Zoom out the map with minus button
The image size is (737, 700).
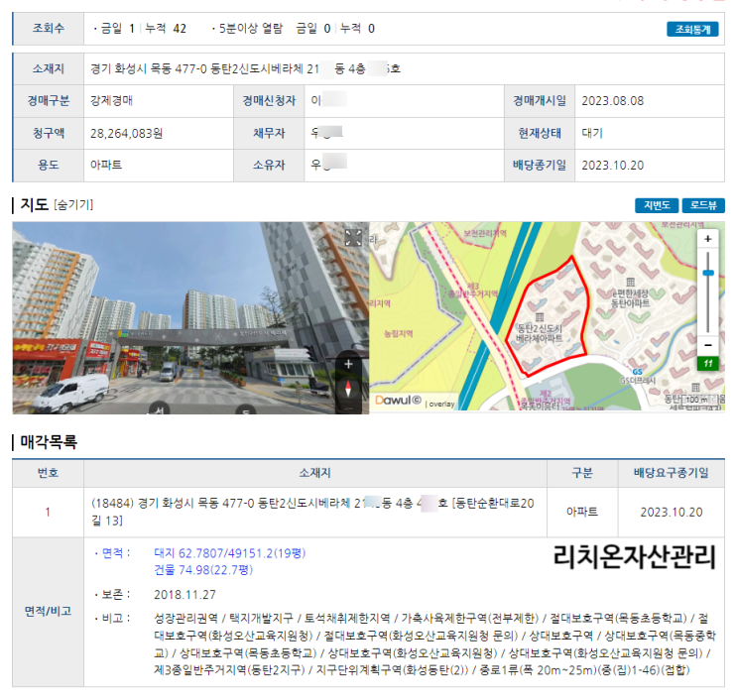pyautogui.click(x=708, y=345)
